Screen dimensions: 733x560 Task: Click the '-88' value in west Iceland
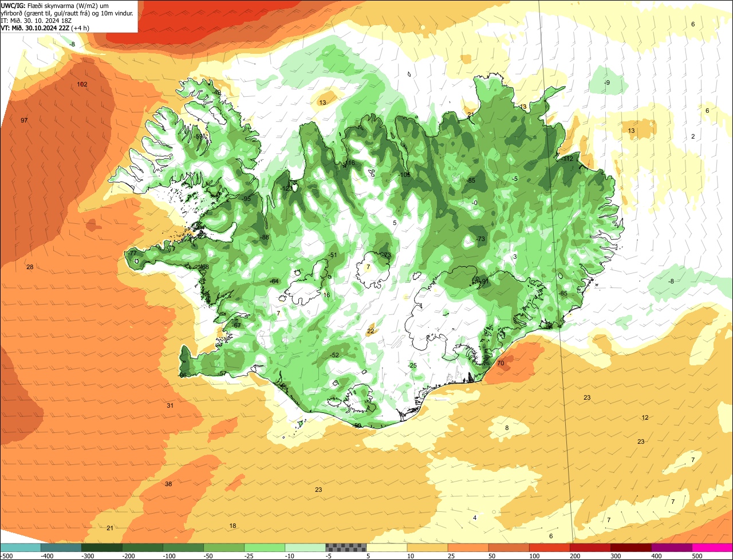coord(264,237)
